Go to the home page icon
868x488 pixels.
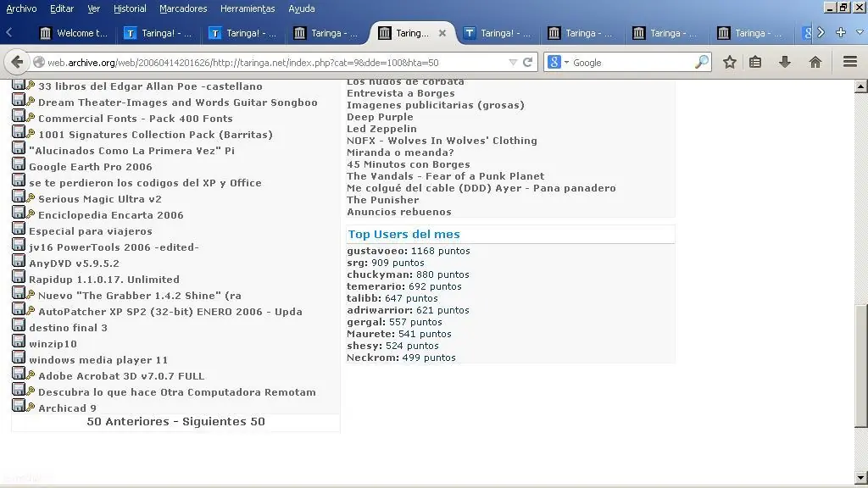click(815, 62)
